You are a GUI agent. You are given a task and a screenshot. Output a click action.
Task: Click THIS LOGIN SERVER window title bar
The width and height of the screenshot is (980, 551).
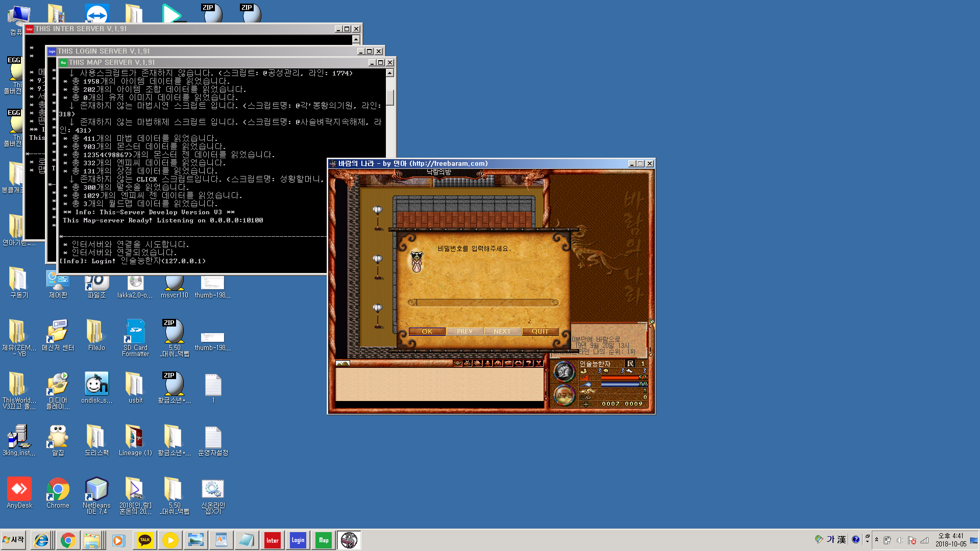[x=204, y=51]
